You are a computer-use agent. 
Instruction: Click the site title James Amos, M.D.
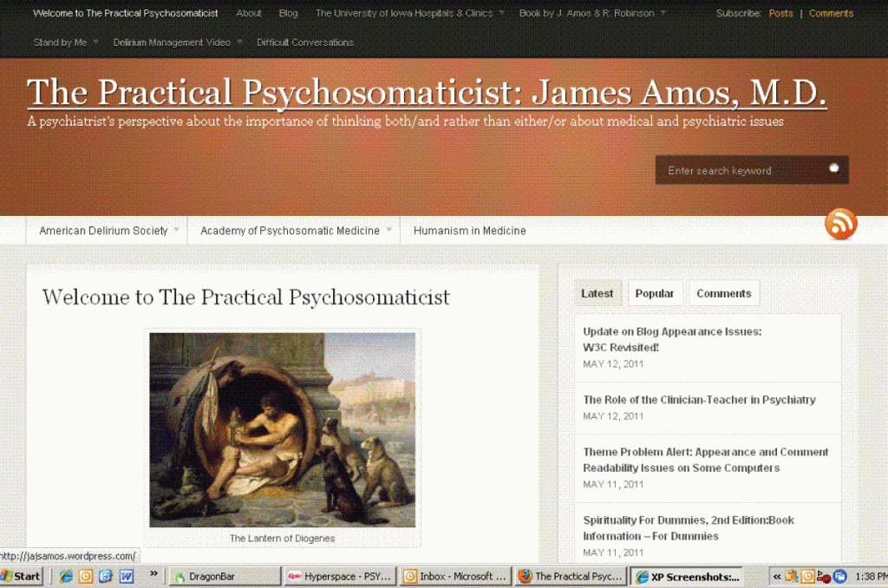click(427, 92)
